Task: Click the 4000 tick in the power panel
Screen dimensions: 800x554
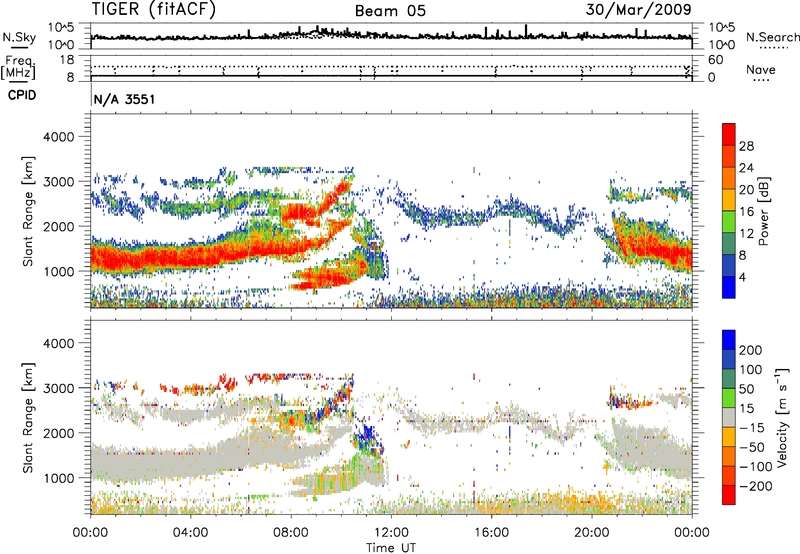Action: pos(58,137)
